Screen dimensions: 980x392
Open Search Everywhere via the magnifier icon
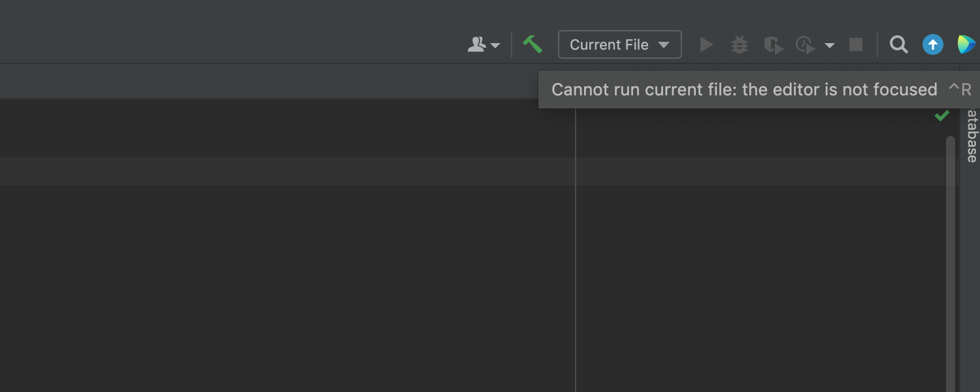coord(899,44)
